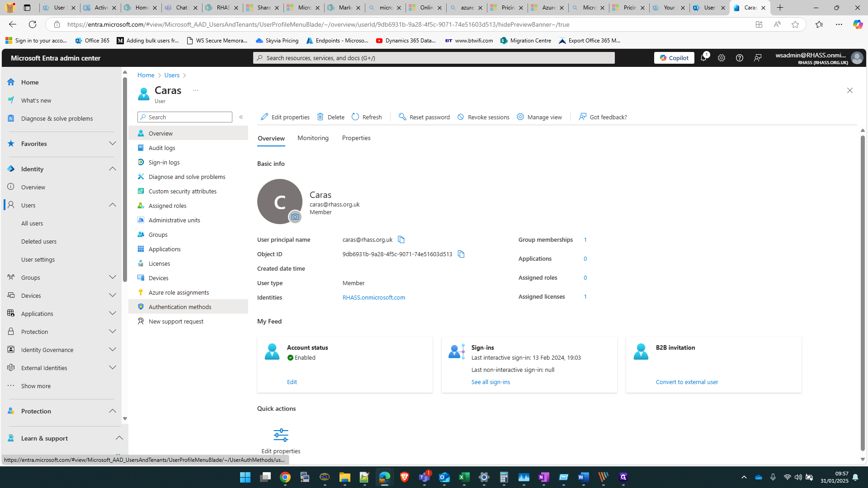The width and height of the screenshot is (868, 488).
Task: Click Convert to external user link
Action: pyautogui.click(x=687, y=382)
